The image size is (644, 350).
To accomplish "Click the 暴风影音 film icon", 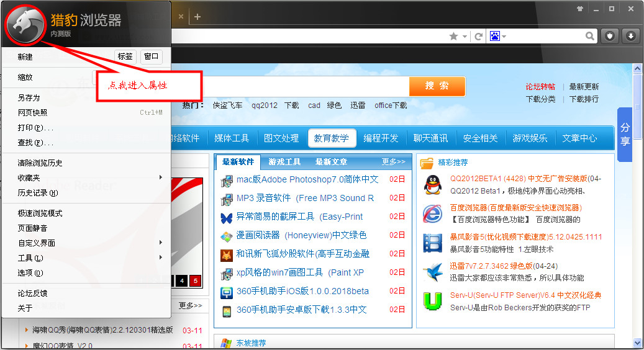I will point(433,243).
